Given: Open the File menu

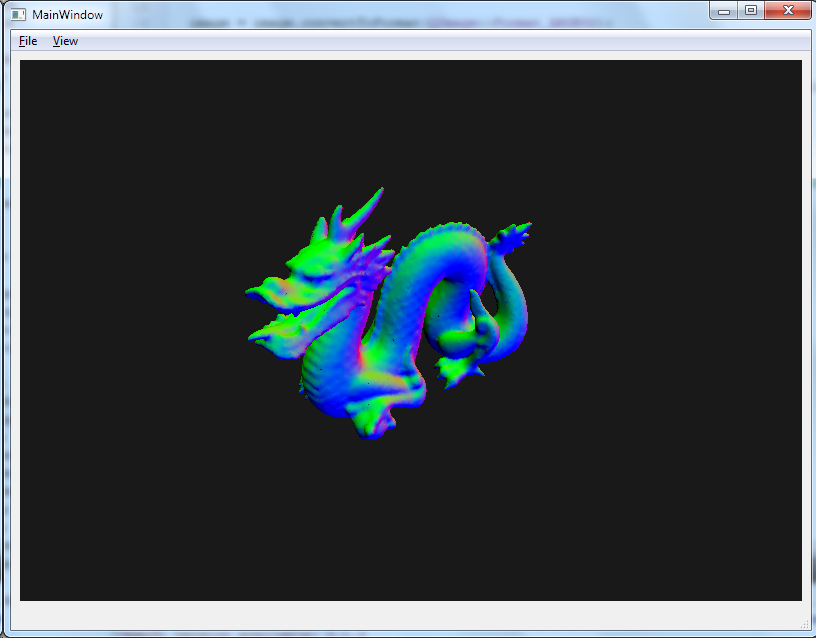Looking at the screenshot, I should click(x=28, y=41).
